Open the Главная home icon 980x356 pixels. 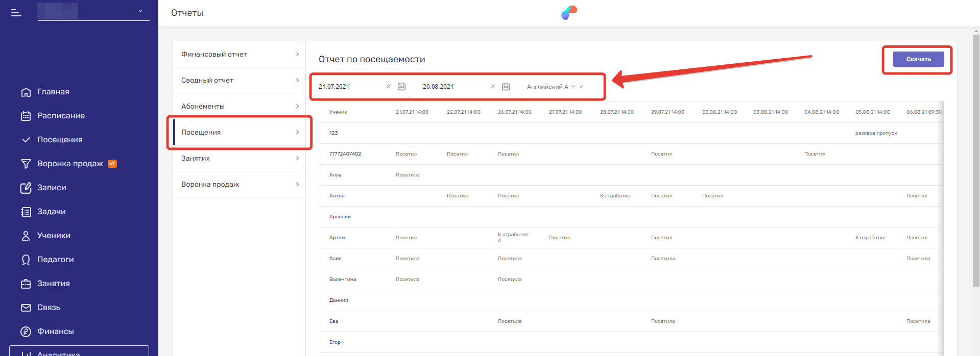(26, 92)
